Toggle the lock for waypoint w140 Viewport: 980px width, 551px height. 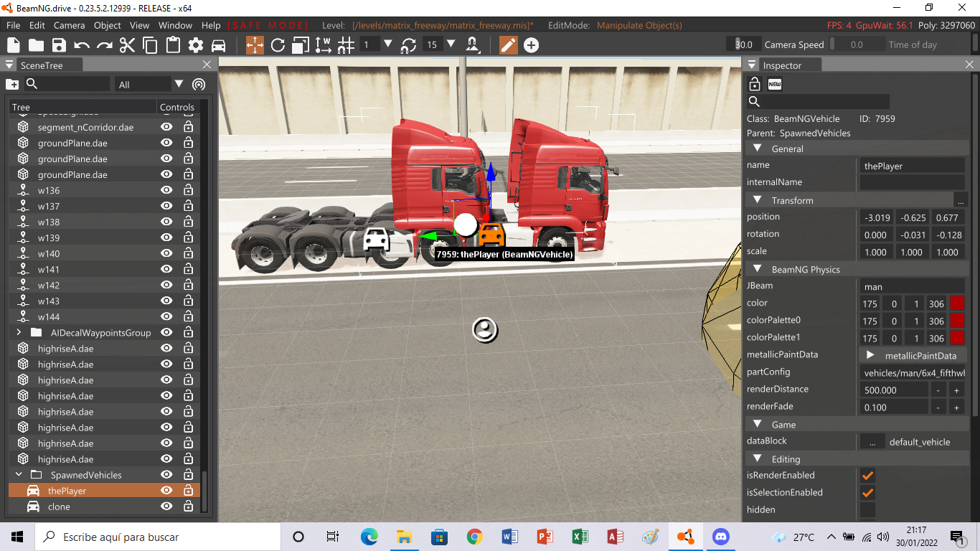pos(188,253)
